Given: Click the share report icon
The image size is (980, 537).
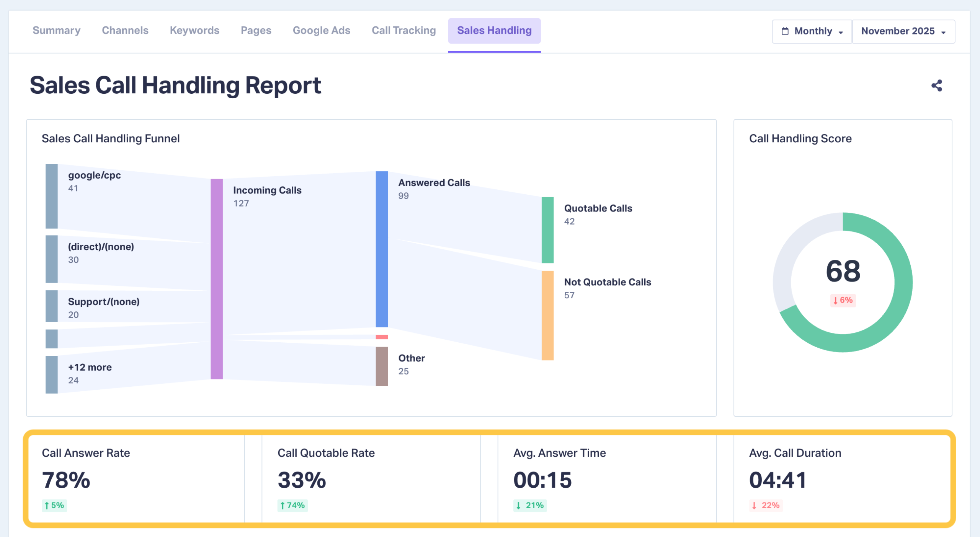Looking at the screenshot, I should (x=936, y=85).
